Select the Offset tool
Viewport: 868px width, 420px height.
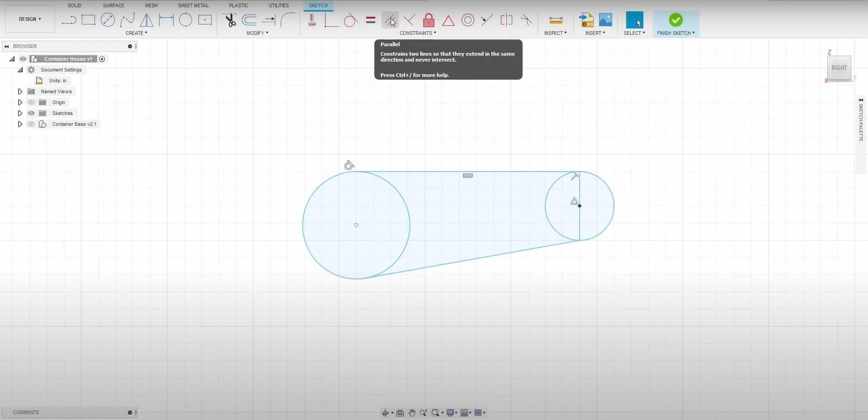pos(249,20)
